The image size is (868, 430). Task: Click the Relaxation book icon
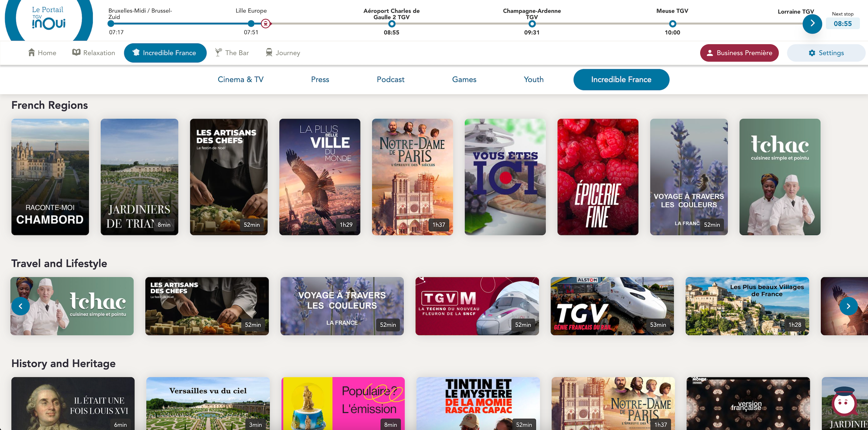(76, 52)
